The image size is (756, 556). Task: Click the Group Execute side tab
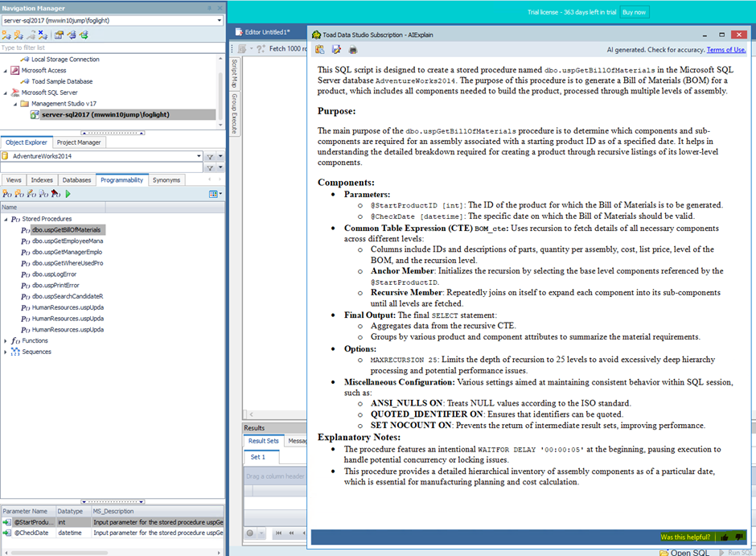(x=234, y=113)
